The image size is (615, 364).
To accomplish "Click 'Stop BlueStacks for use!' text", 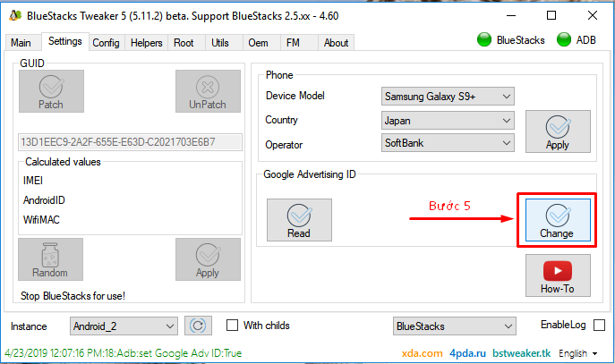I will [73, 296].
